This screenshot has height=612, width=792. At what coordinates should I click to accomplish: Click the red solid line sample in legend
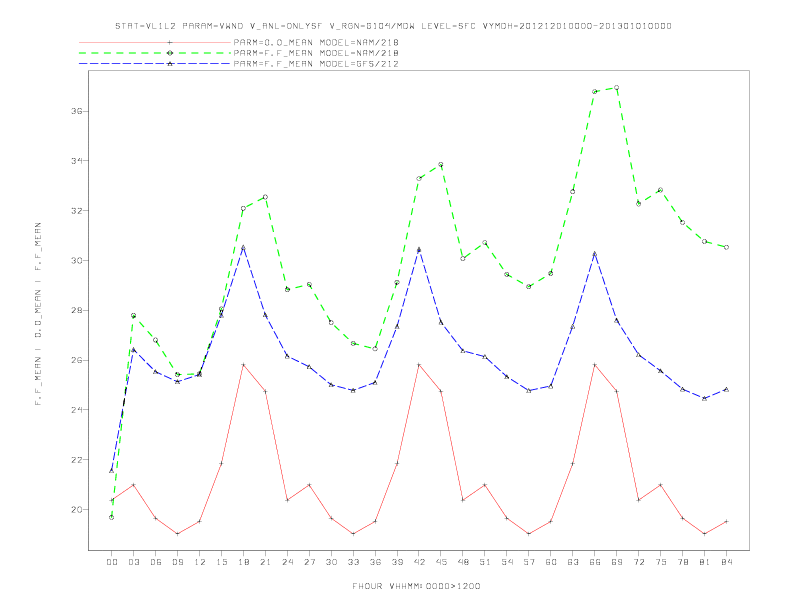point(155,42)
